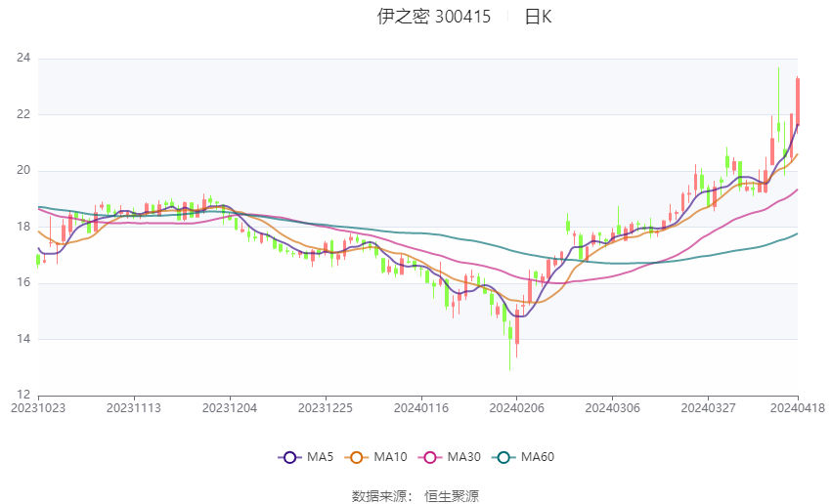Image resolution: width=831 pixels, height=504 pixels.
Task: Click the 20240327 date axis label
Action: pyautogui.click(x=708, y=408)
